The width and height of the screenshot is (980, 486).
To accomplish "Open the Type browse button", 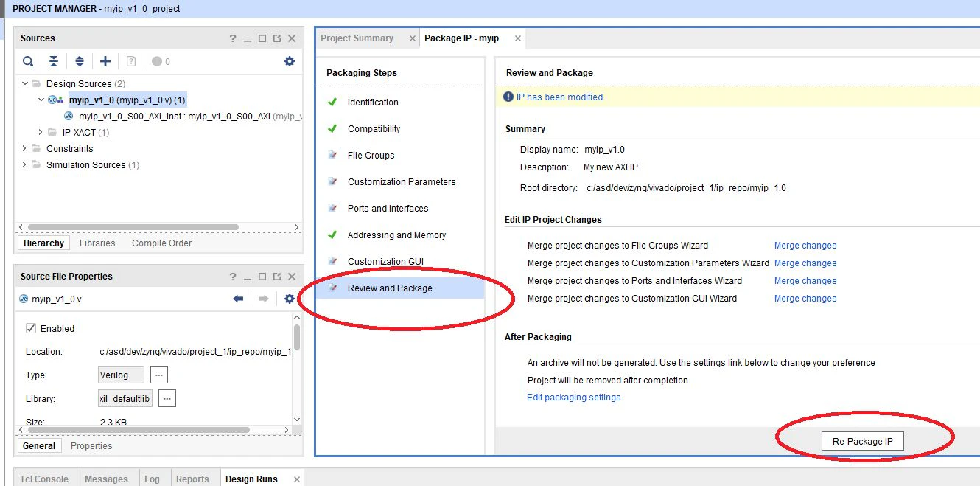I will coord(159,375).
